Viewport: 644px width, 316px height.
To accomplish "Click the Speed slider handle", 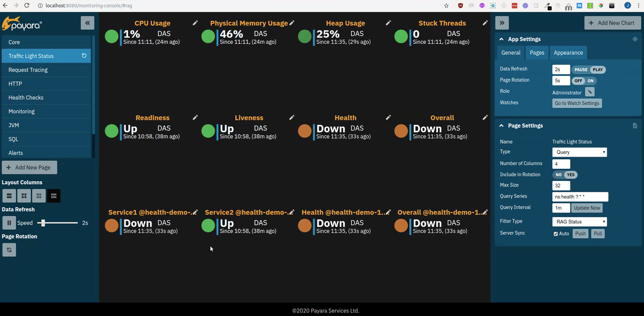I will point(43,223).
